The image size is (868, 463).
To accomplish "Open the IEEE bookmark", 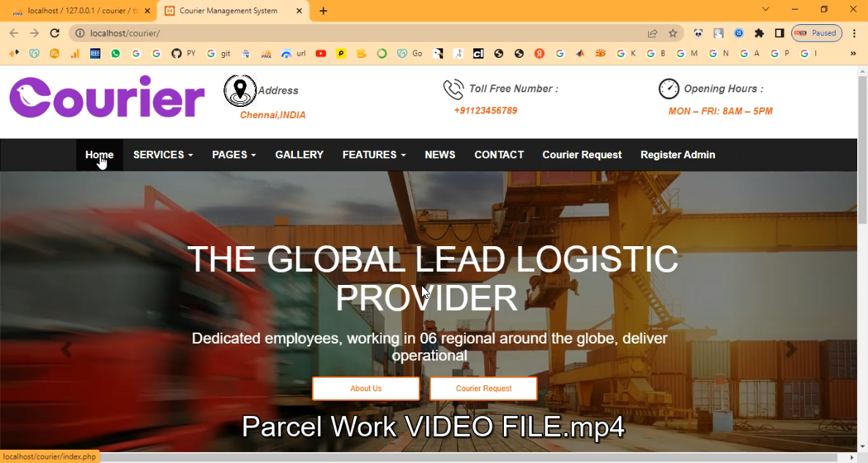I will 95,53.
